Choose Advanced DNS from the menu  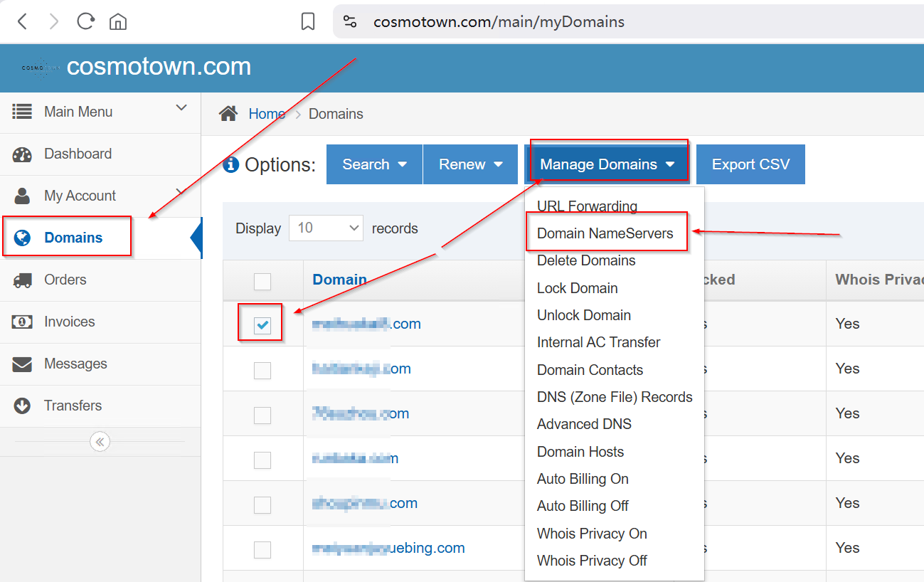pyautogui.click(x=584, y=424)
